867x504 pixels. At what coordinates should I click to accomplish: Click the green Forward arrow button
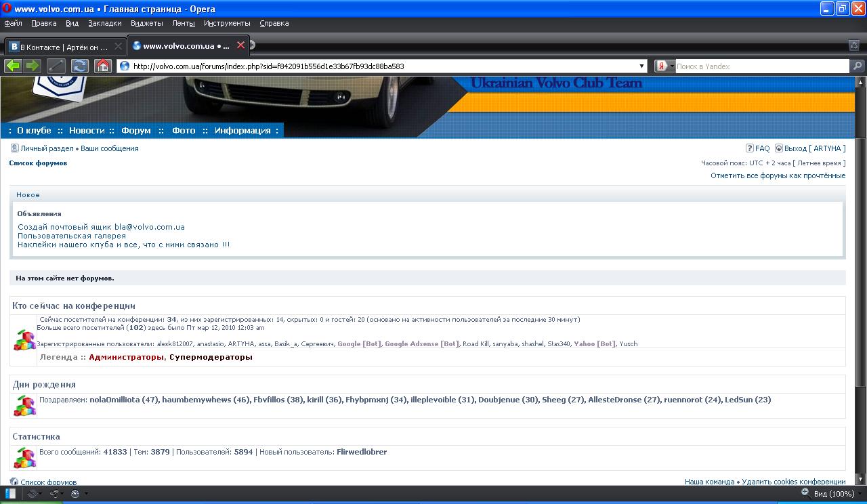pos(33,66)
